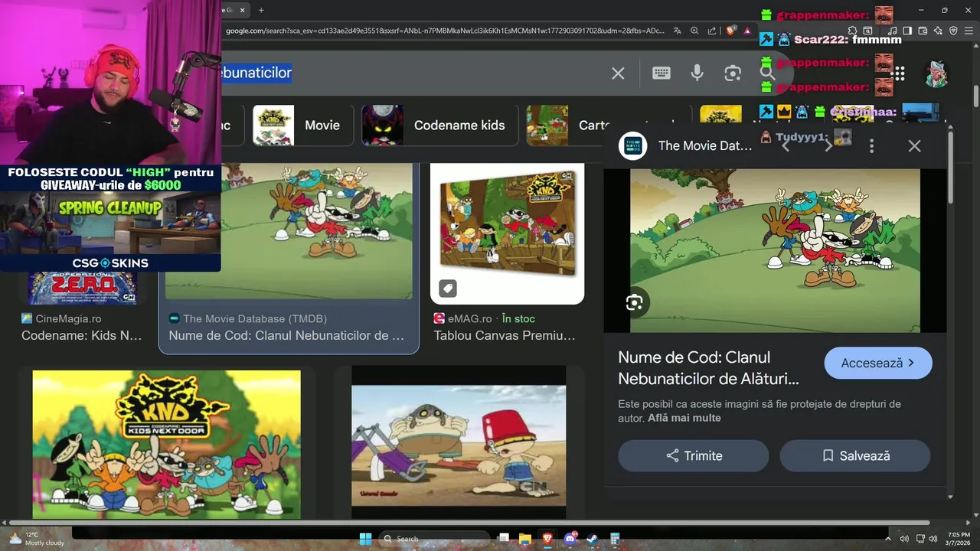980x551 pixels.
Task: Click the product tag icon on eMAG image
Action: pos(448,288)
